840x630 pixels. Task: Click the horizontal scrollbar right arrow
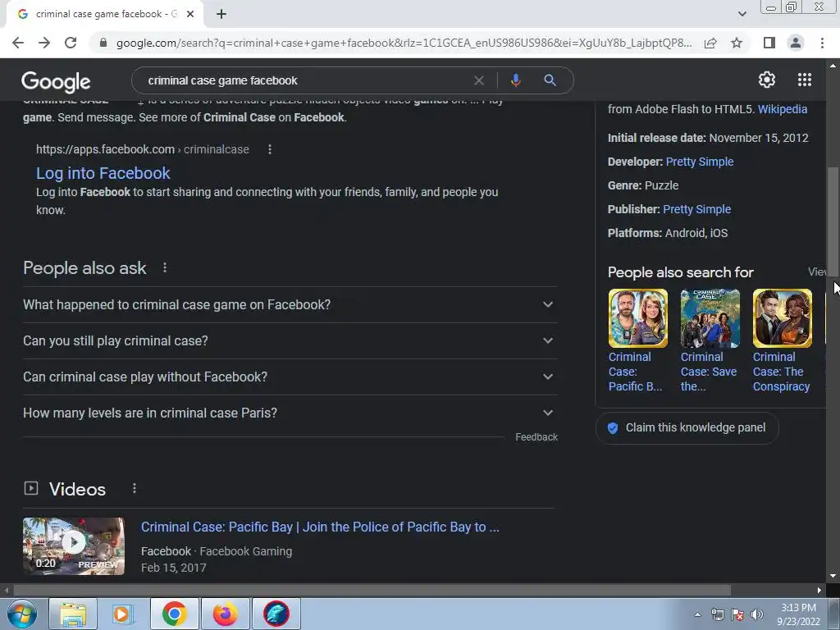pyautogui.click(x=819, y=591)
